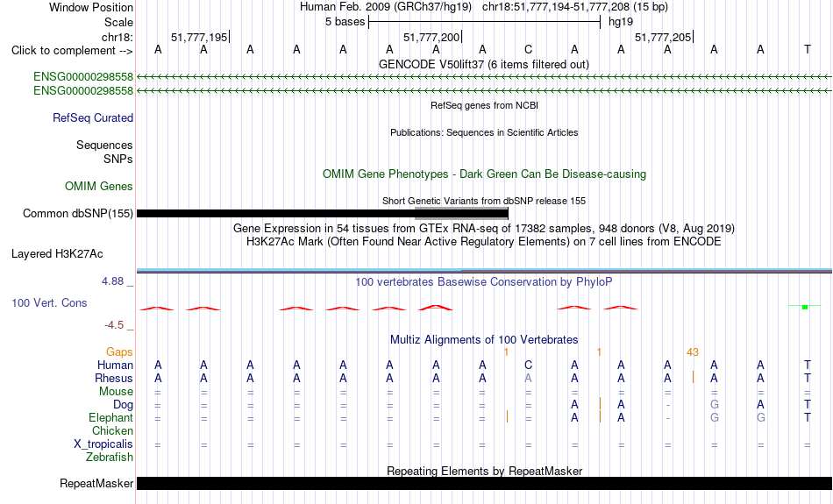Open the 'RefSeq genes from NCBI' track title
Image resolution: width=833 pixels, height=504 pixels.
[484, 105]
